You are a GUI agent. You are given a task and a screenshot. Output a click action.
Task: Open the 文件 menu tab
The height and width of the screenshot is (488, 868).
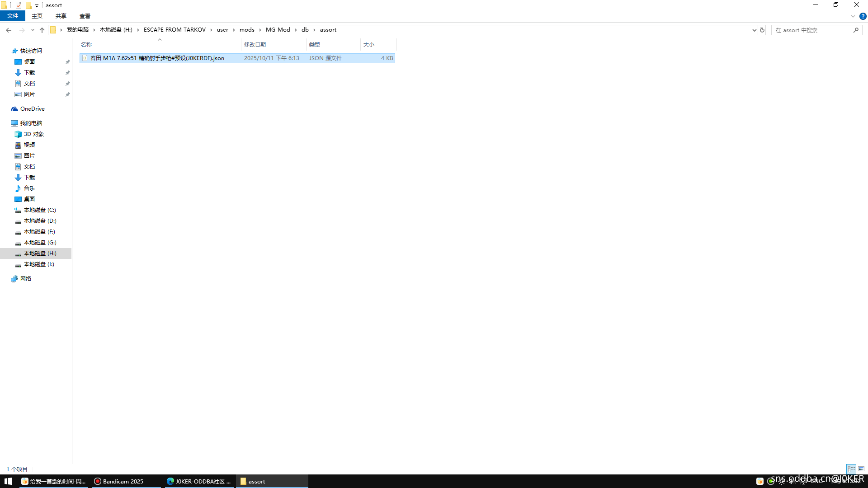click(13, 16)
